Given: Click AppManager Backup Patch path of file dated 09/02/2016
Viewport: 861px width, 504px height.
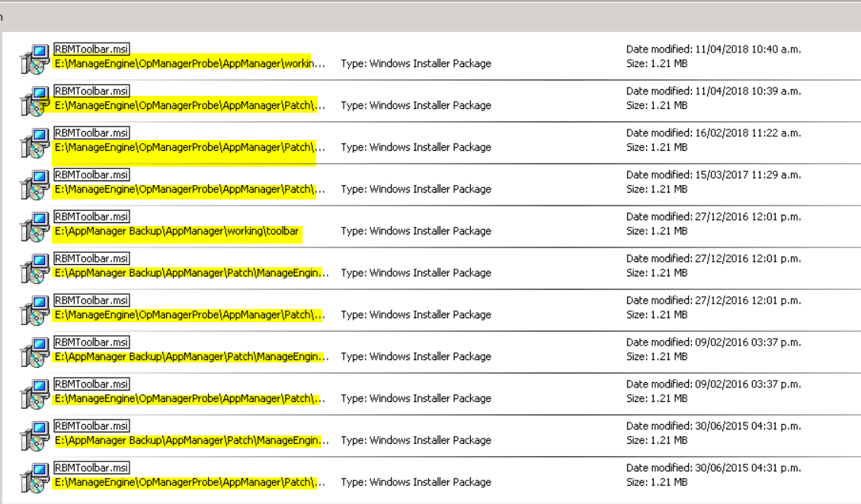Looking at the screenshot, I should point(192,356).
